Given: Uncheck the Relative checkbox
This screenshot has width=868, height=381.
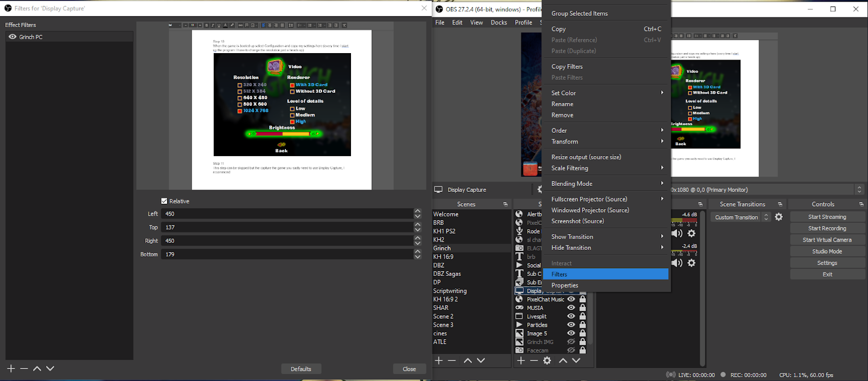Looking at the screenshot, I should [164, 201].
